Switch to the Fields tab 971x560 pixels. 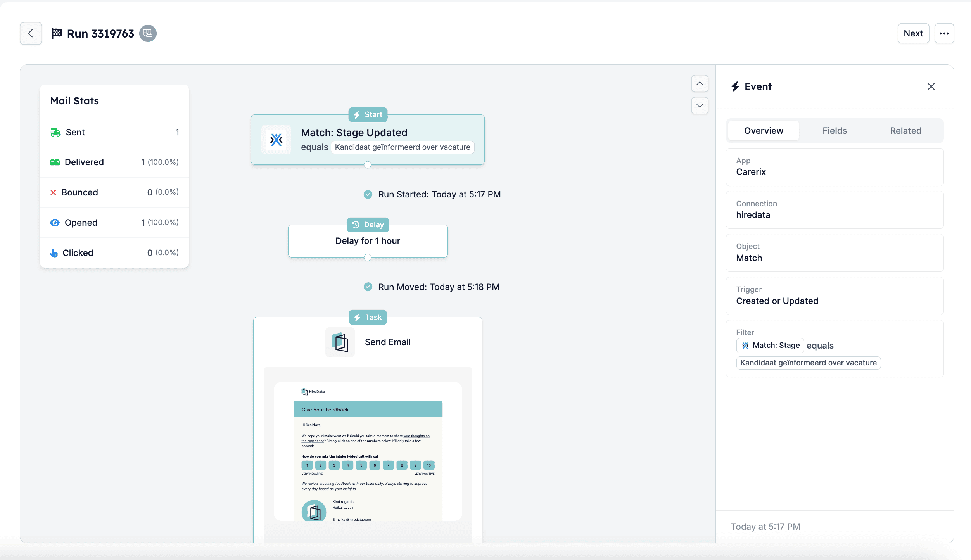click(x=835, y=131)
